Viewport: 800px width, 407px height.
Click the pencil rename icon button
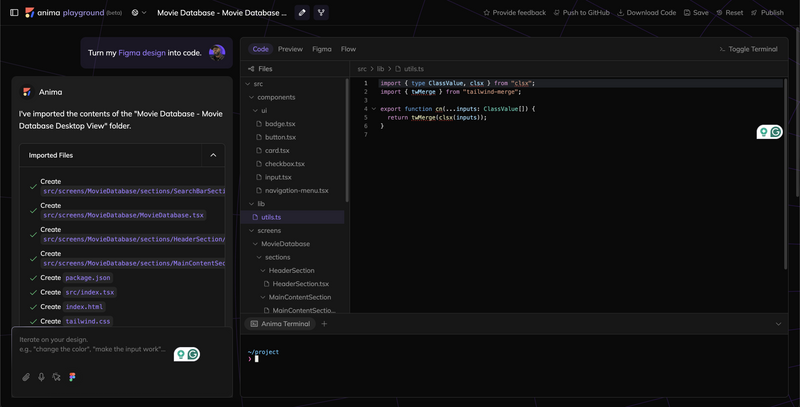tap(302, 12)
